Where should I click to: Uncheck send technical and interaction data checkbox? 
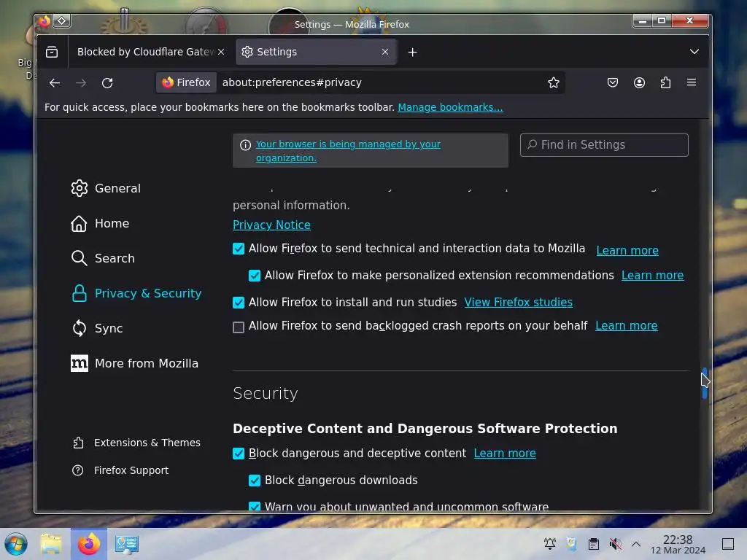pyautogui.click(x=239, y=249)
